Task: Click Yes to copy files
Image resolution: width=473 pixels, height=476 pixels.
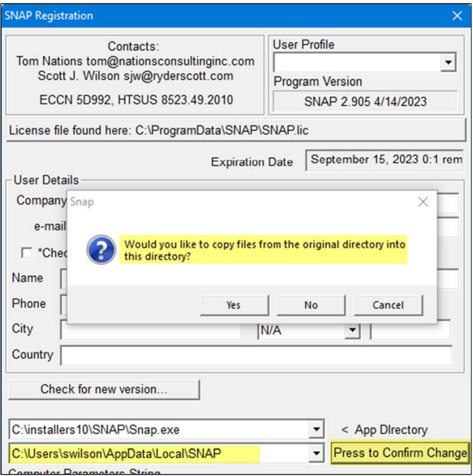Action: 234,305
